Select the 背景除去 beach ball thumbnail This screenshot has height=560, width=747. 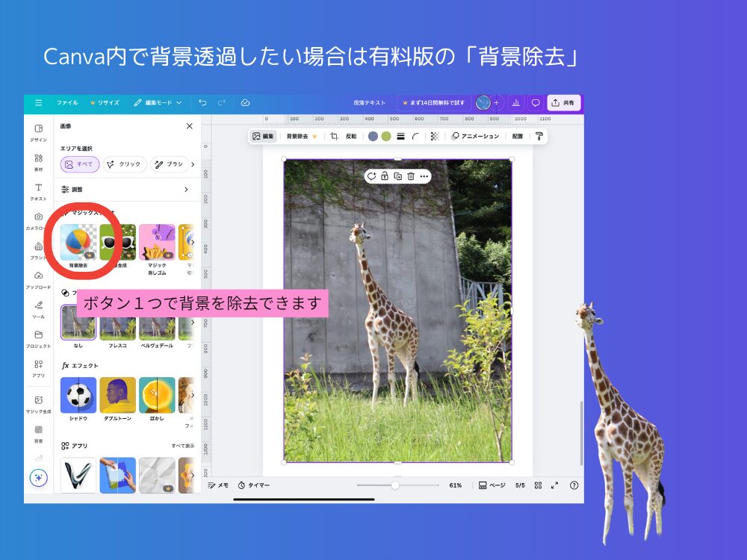click(78, 241)
